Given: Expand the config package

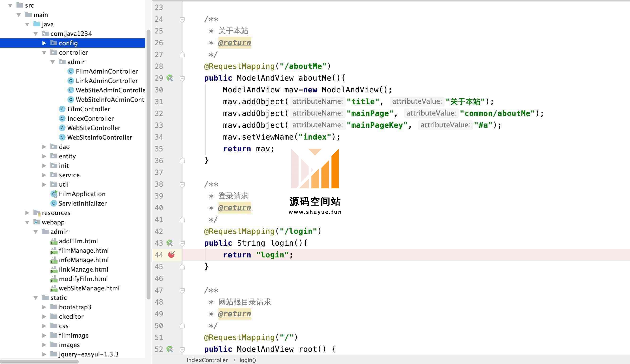Looking at the screenshot, I should [x=44, y=43].
